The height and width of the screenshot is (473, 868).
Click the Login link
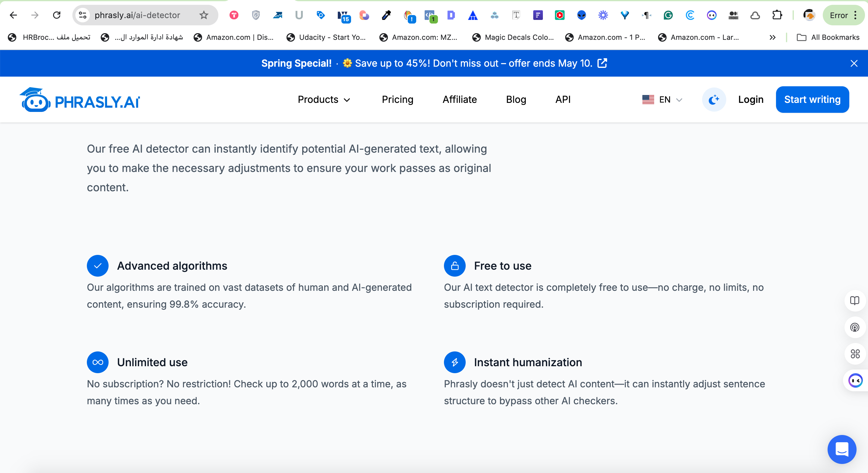pos(751,100)
